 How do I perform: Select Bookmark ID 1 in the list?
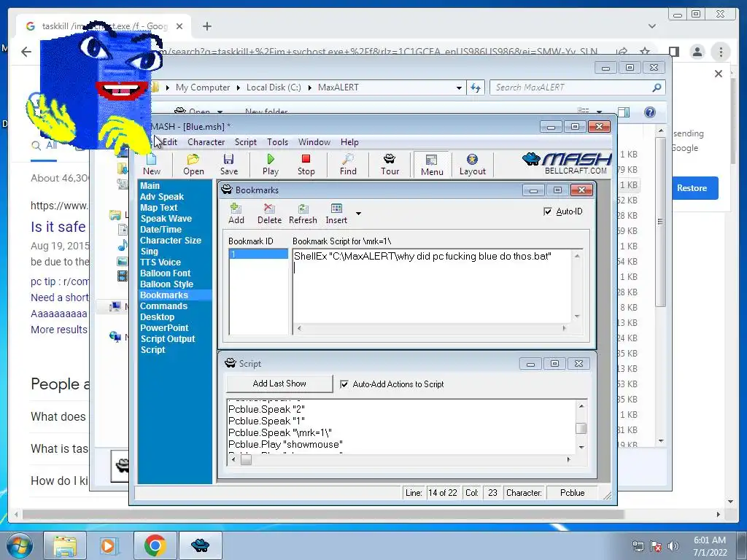click(x=259, y=254)
